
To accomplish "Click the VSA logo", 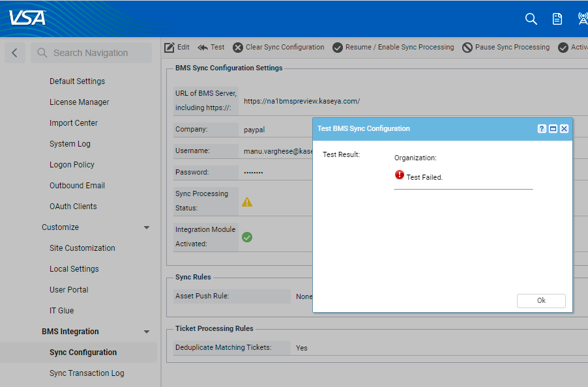I will tap(27, 18).
